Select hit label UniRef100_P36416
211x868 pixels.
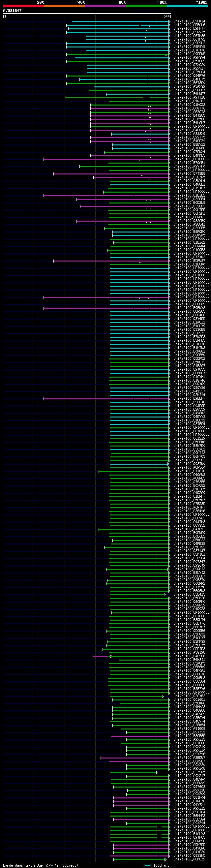coord(189,511)
